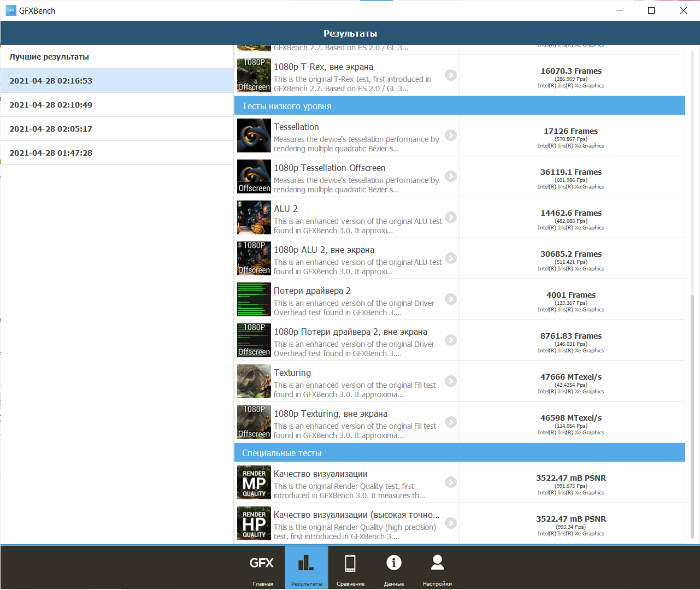Viewport: 700px width, 590px height.
Task: Click the 36119.1 Frames result value
Action: 571,172
